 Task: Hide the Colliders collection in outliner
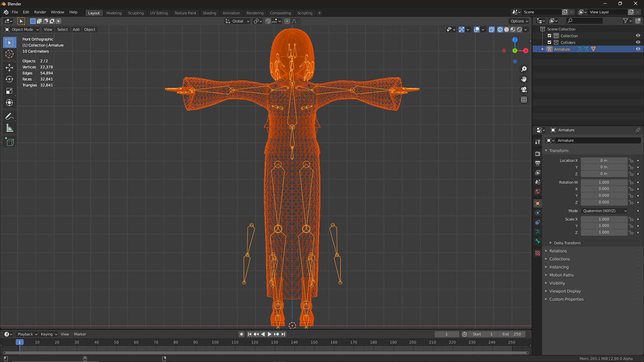[x=638, y=42]
